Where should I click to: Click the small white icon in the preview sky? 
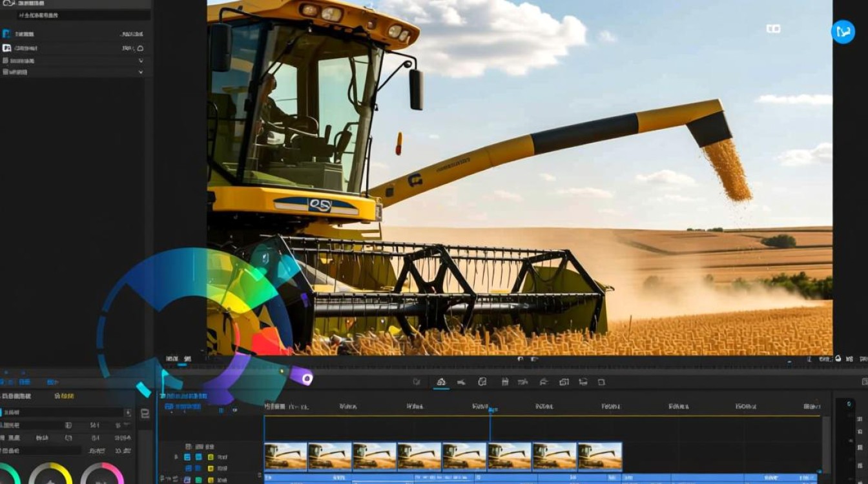click(773, 28)
